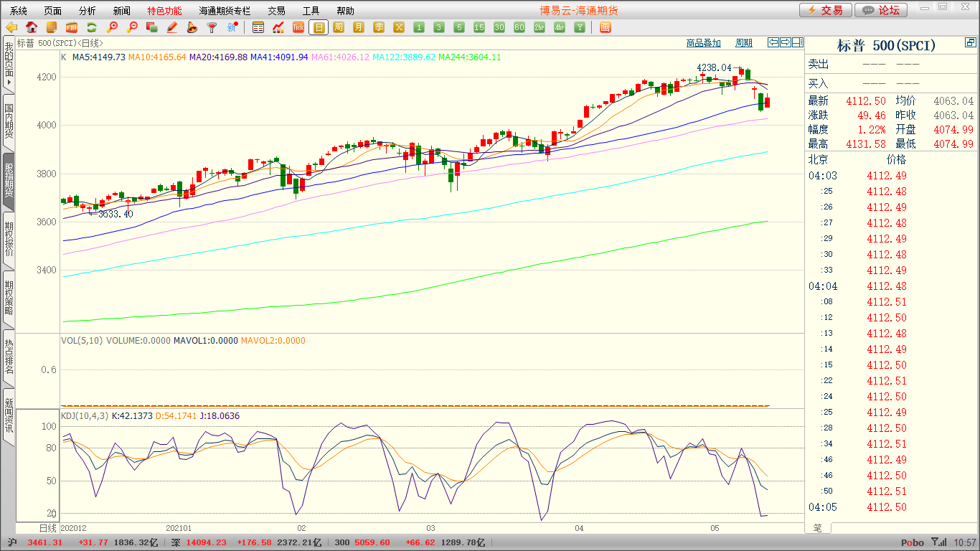This screenshot has height=551, width=980.
Task: Select the 4hr period button
Action: coord(560,27)
